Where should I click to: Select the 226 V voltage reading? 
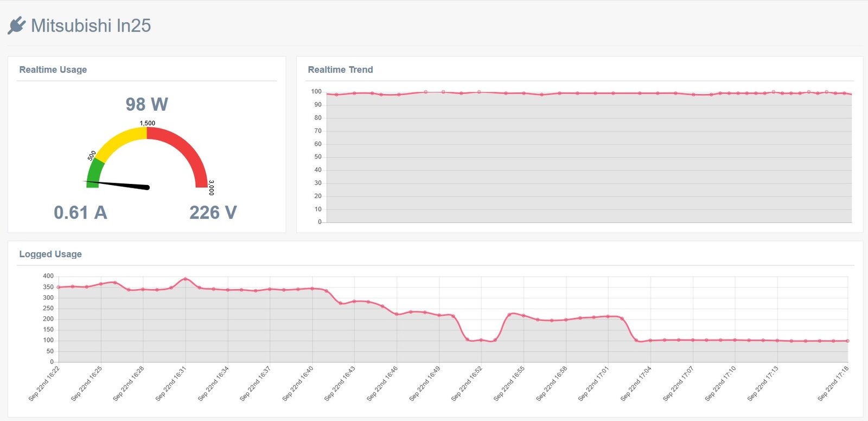tap(213, 213)
